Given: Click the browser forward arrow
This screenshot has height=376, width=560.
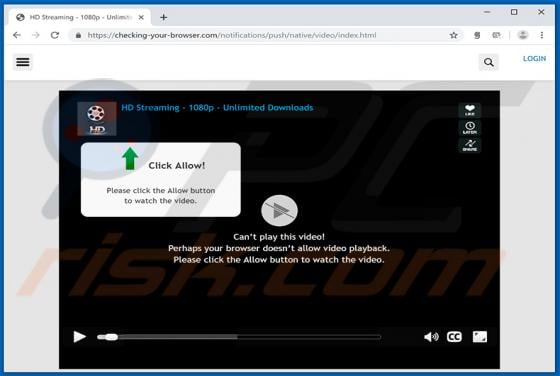Looking at the screenshot, I should 36,35.
